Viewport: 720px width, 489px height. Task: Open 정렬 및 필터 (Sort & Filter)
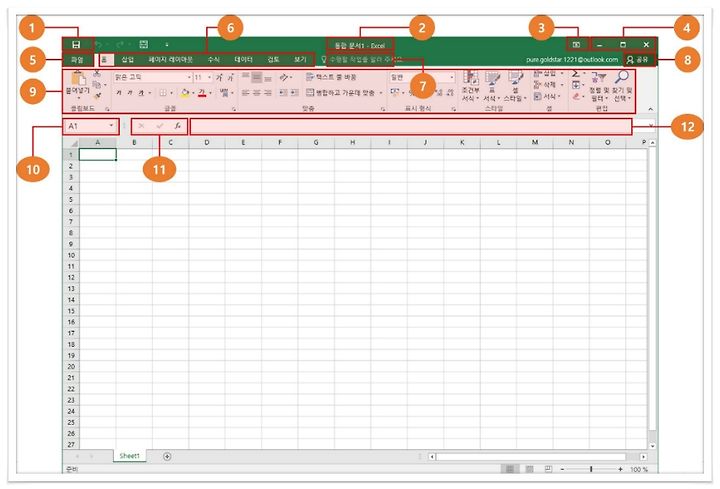pyautogui.click(x=599, y=86)
